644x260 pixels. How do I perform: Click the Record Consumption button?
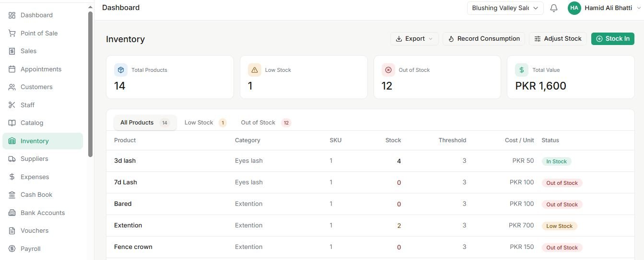[x=484, y=39]
